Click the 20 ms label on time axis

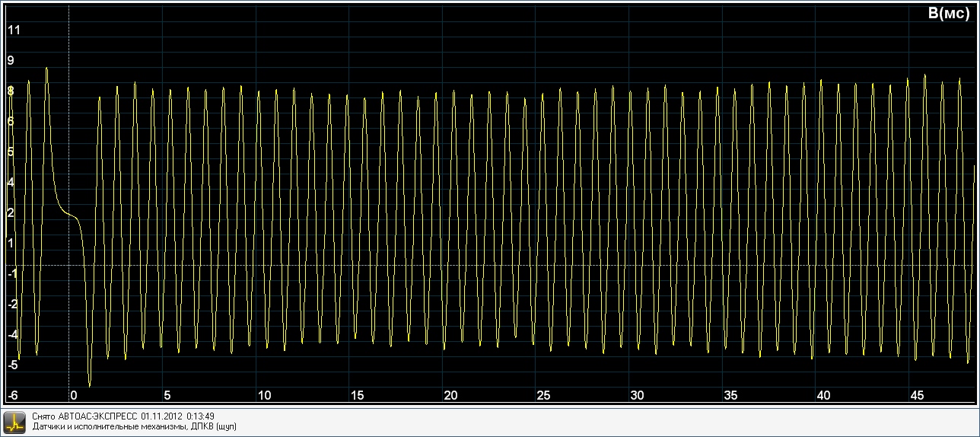[450, 396]
